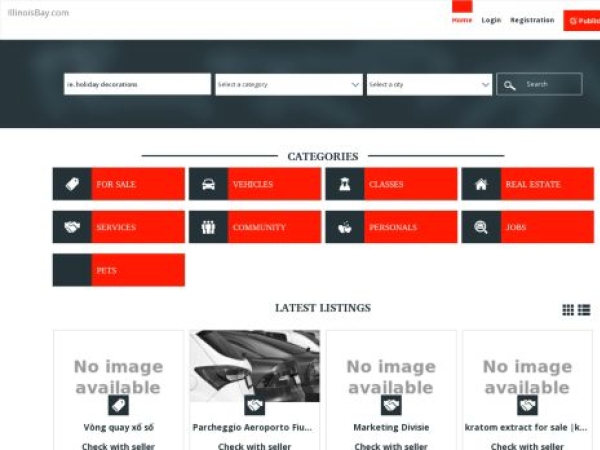Switch listings to list view

click(x=584, y=310)
